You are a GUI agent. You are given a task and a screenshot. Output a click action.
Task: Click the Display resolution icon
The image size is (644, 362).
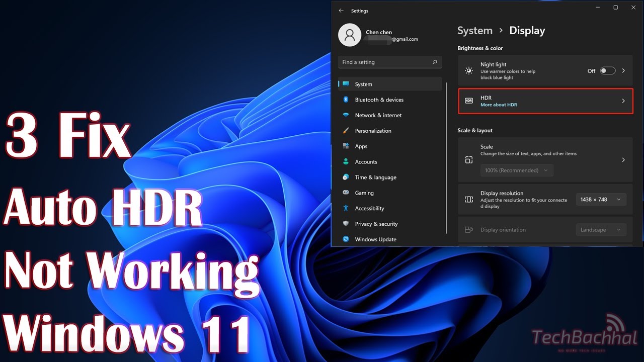(469, 200)
